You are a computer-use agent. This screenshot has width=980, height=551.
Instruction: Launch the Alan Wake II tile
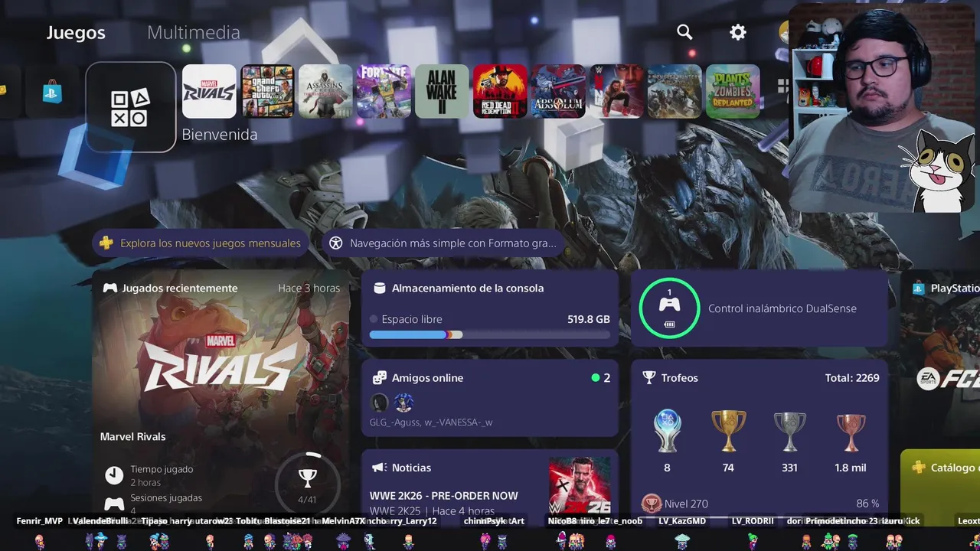(442, 91)
